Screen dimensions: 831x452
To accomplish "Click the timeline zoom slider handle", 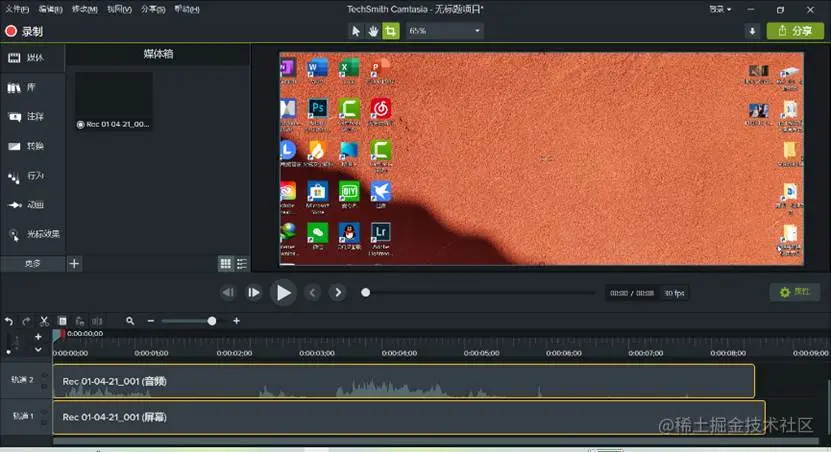I will click(212, 321).
